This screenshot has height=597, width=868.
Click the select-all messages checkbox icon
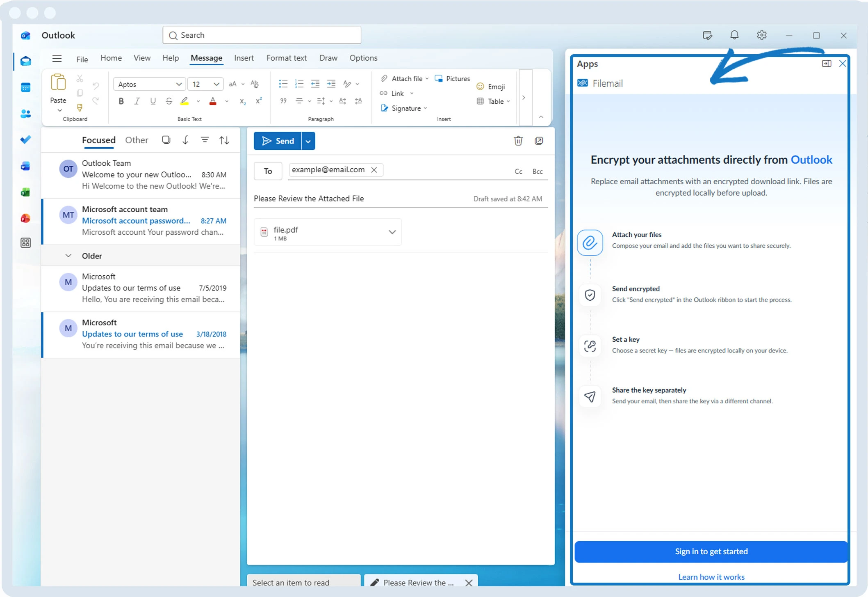[166, 140]
